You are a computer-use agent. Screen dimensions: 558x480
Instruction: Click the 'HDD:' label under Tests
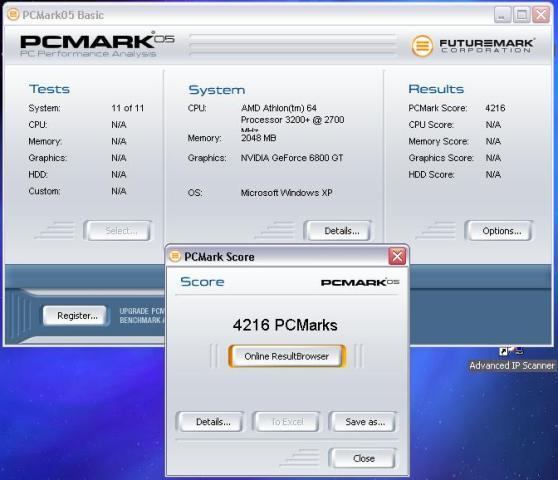click(x=38, y=174)
